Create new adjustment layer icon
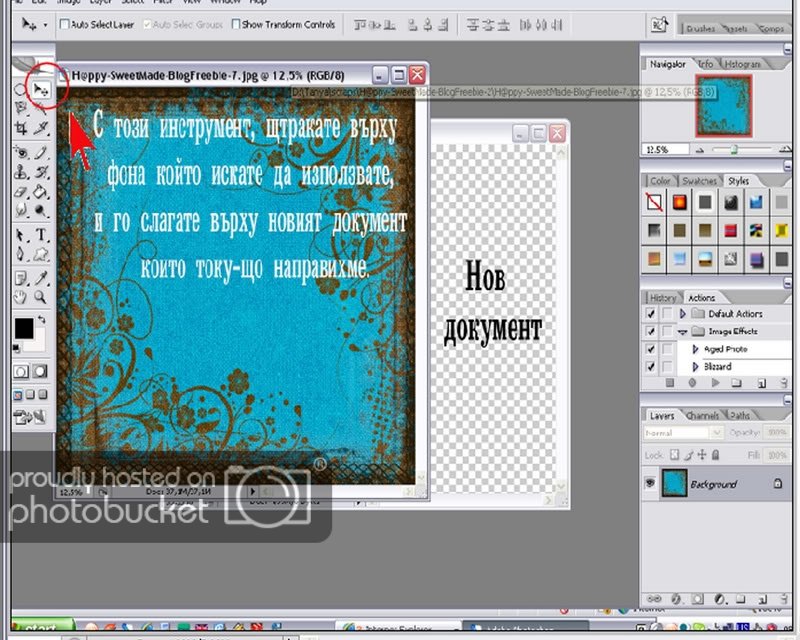This screenshot has height=640, width=800. click(x=719, y=599)
